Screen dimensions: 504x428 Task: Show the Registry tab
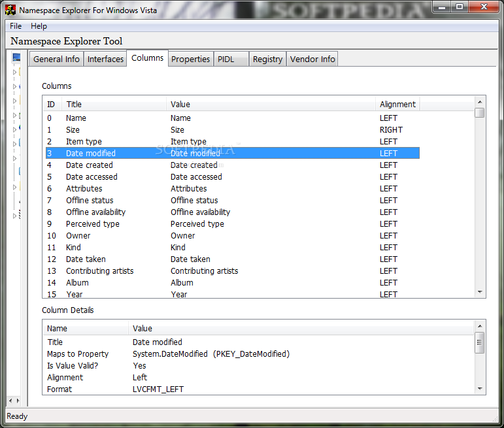(267, 59)
